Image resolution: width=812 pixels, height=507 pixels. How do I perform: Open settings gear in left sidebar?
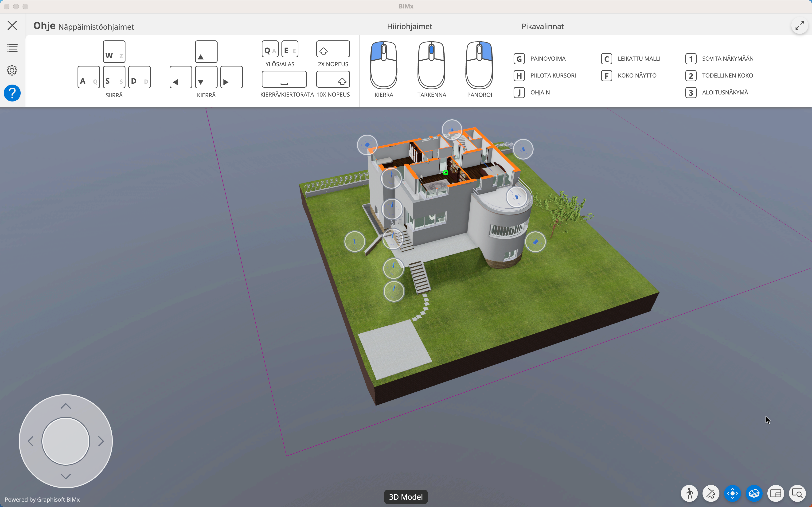[12, 70]
